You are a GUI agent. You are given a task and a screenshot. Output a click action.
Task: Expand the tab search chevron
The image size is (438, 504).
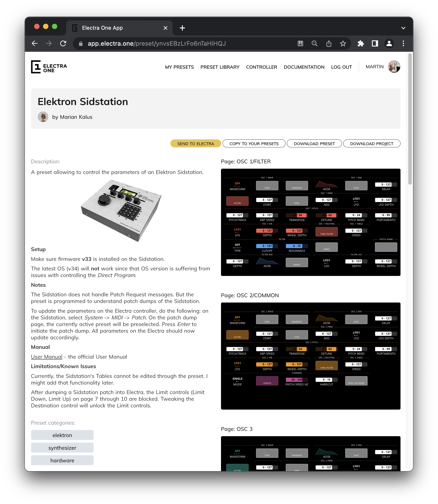point(403,28)
